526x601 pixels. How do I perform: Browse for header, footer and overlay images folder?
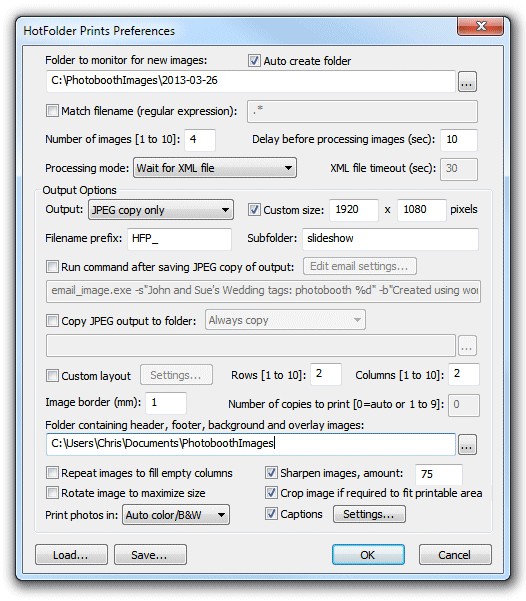point(467,445)
